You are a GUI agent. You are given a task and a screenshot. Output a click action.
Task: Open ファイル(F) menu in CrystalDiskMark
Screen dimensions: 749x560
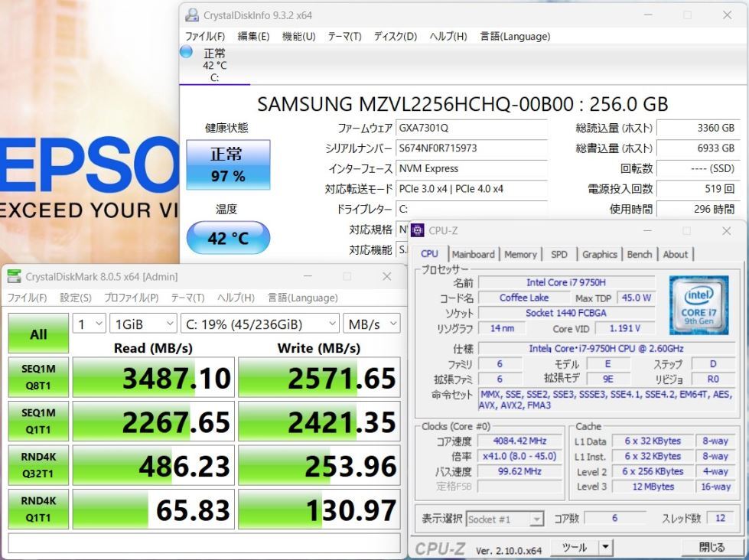point(27,298)
